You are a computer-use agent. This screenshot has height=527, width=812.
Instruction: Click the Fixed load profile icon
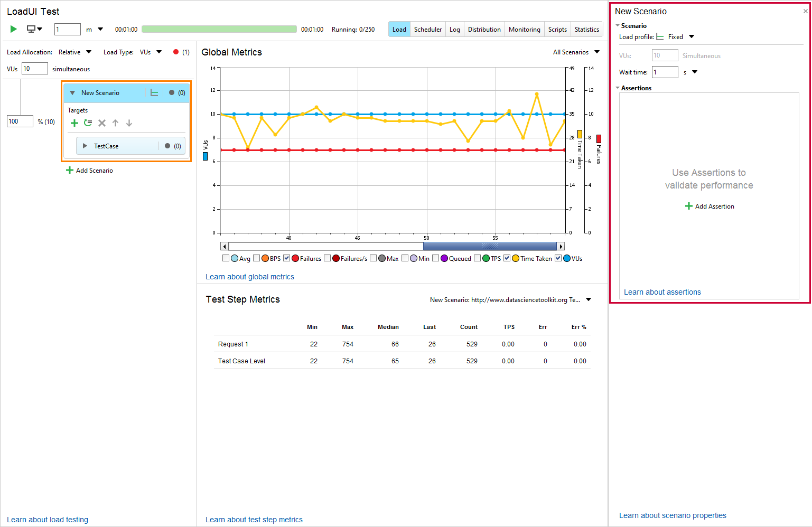[x=660, y=37]
